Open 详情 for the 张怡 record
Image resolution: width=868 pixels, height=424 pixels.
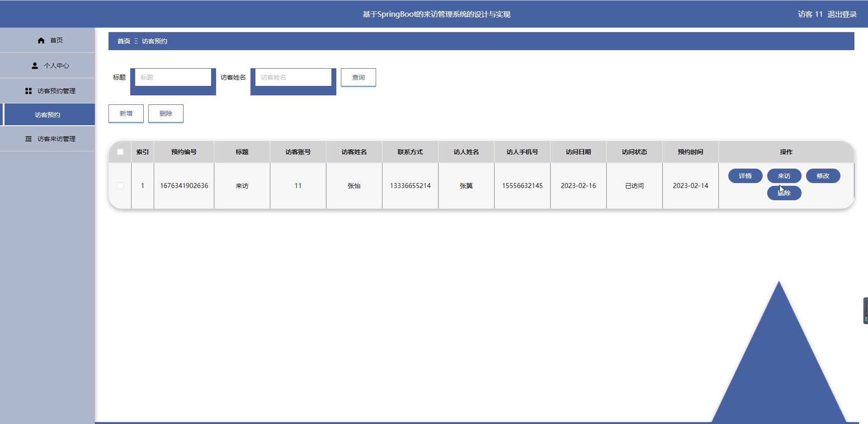tap(745, 176)
